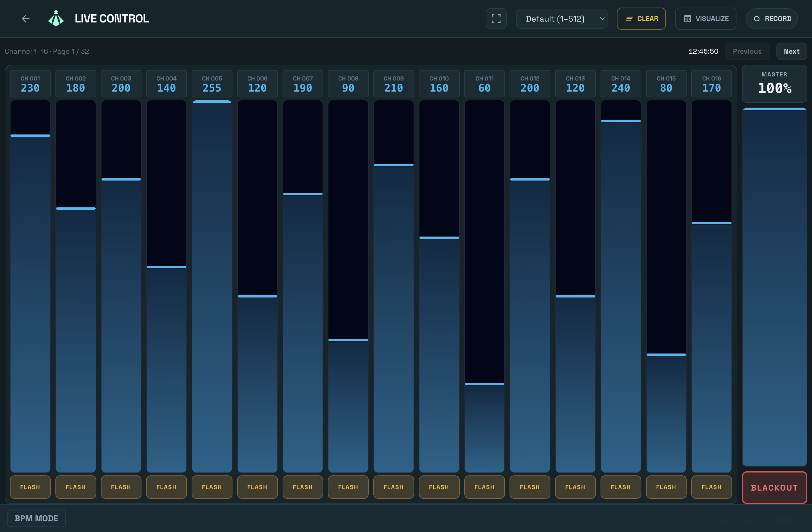Toggle the BLACKOUT button
This screenshot has width=812, height=532.
click(774, 487)
